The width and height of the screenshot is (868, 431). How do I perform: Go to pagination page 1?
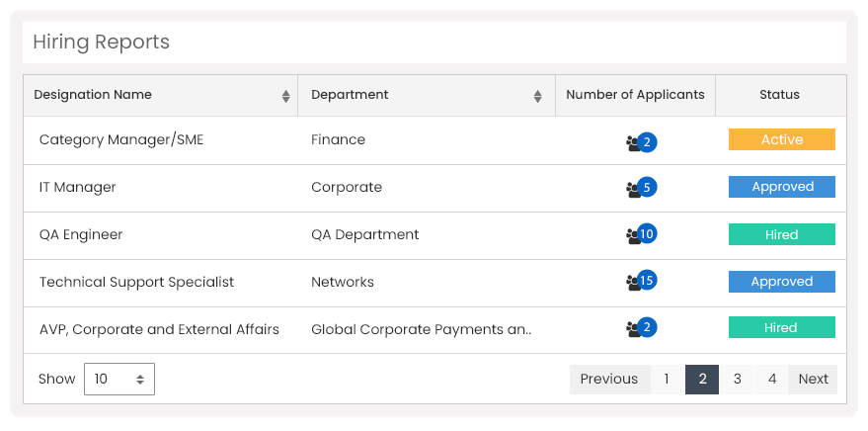pos(668,379)
